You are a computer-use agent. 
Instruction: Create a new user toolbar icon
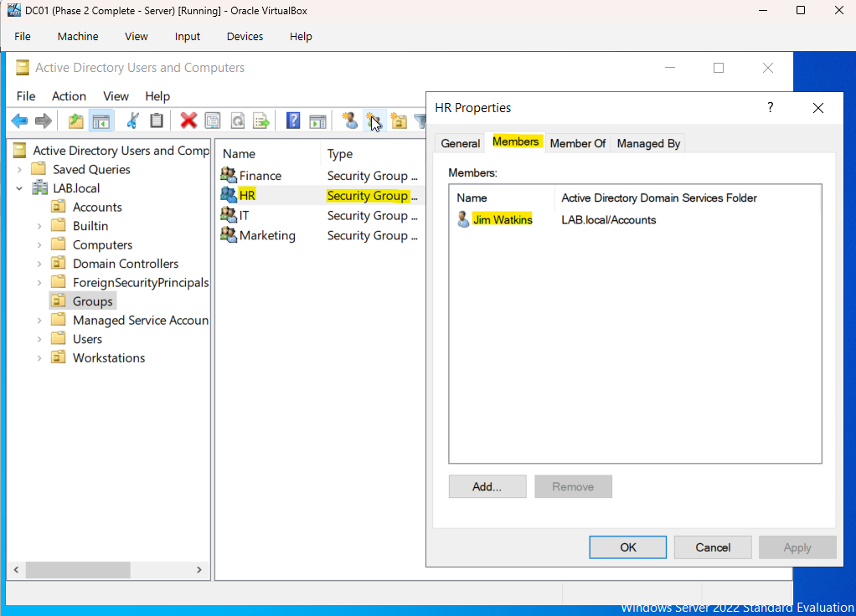pyautogui.click(x=349, y=121)
